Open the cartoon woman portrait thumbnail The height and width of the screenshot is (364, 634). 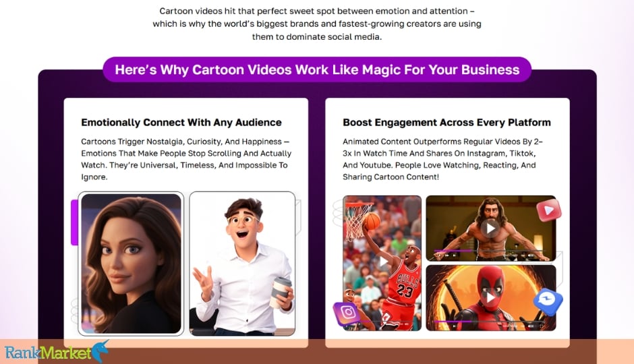(x=131, y=264)
